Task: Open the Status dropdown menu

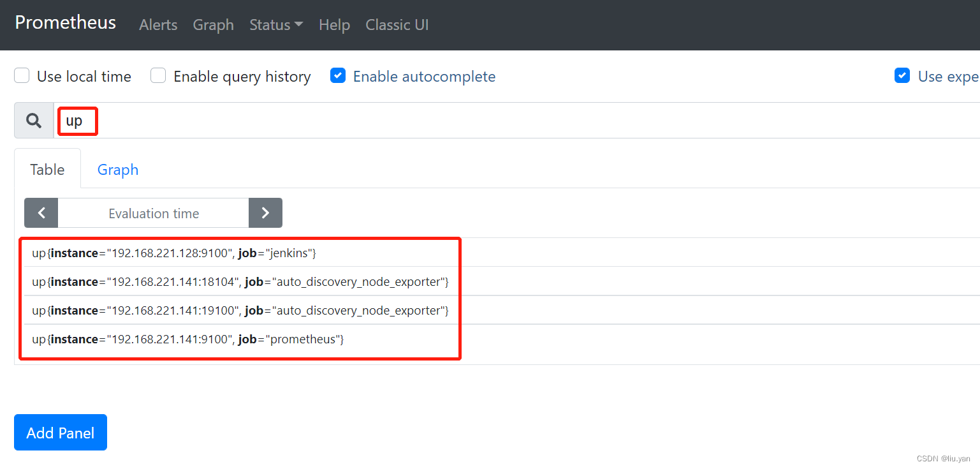Action: pos(276,25)
